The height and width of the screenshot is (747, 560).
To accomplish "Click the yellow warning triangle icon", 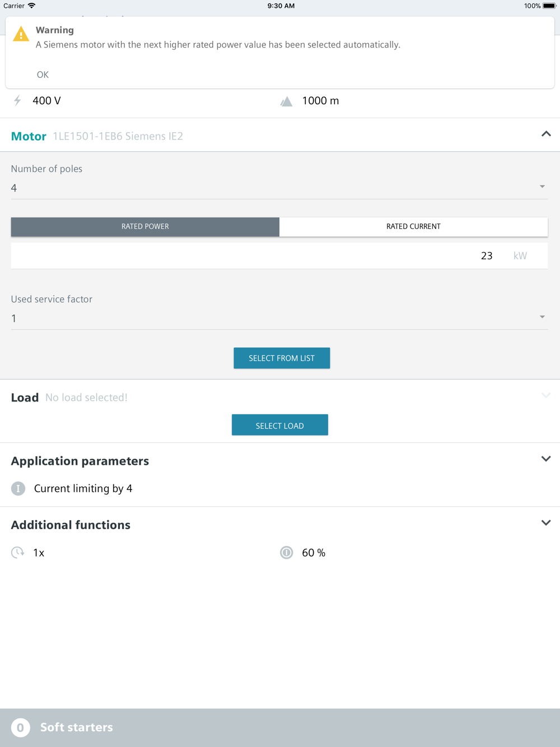I will pyautogui.click(x=21, y=34).
